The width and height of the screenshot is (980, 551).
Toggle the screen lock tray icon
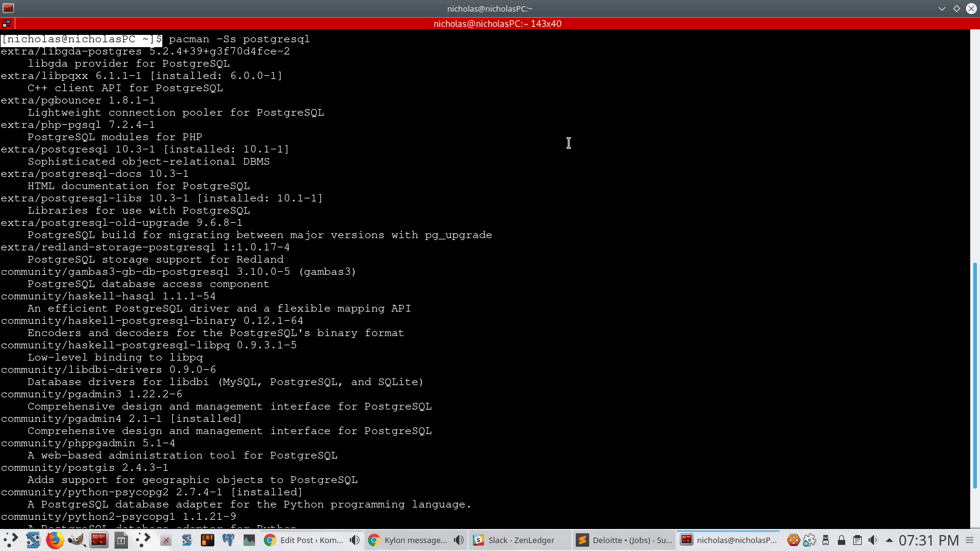click(x=842, y=540)
